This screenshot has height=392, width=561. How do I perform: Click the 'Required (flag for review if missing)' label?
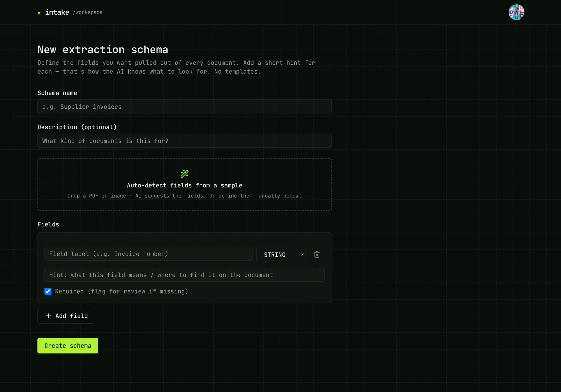pyautogui.click(x=122, y=291)
